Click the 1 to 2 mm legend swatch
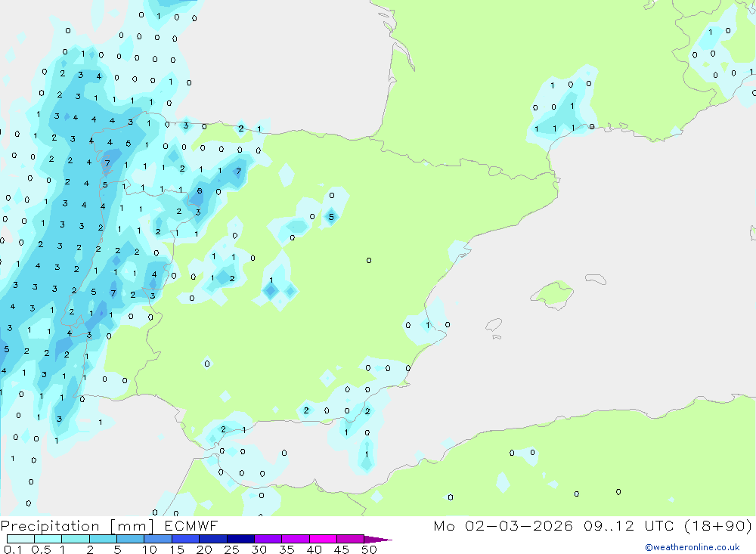Viewport: 756px width, 554px height. tap(75, 539)
